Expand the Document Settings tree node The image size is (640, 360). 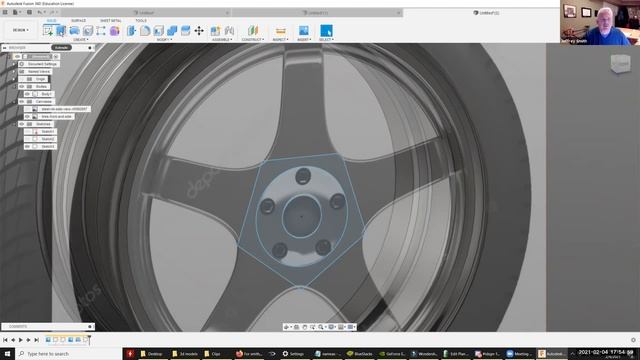(x=14, y=64)
